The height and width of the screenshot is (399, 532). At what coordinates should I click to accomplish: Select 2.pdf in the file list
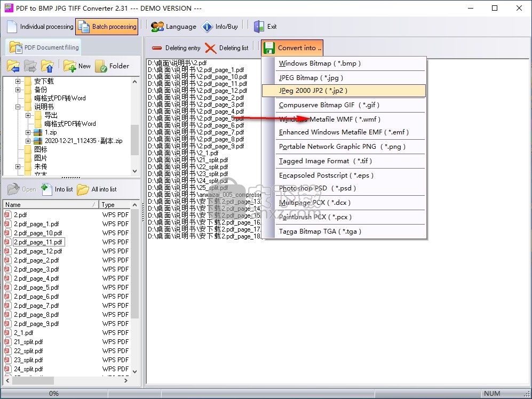pos(20,215)
